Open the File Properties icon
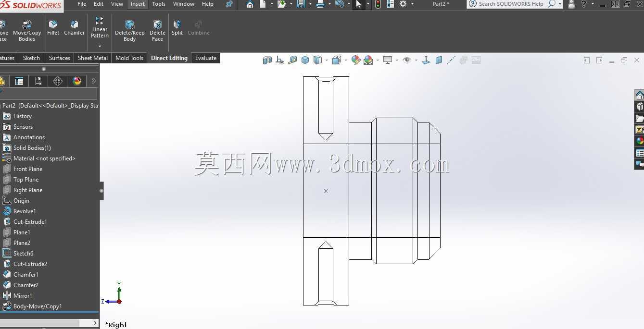 (390, 4)
